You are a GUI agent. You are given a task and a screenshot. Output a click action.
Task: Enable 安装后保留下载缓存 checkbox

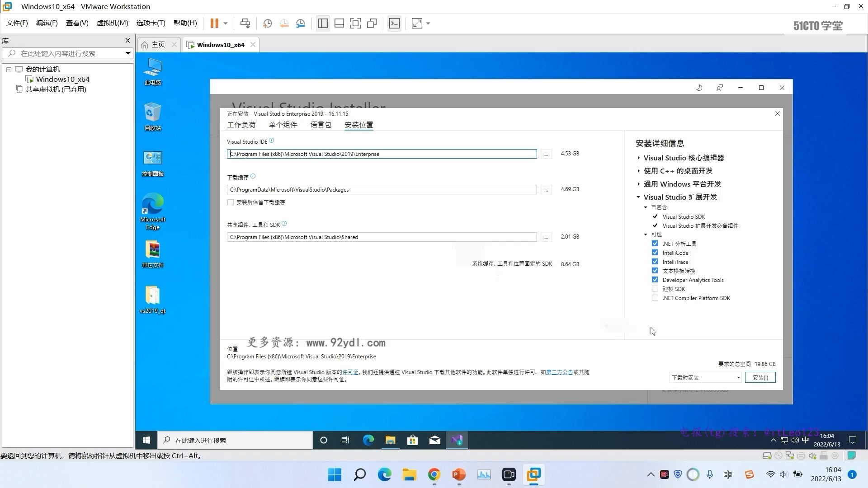(x=231, y=202)
